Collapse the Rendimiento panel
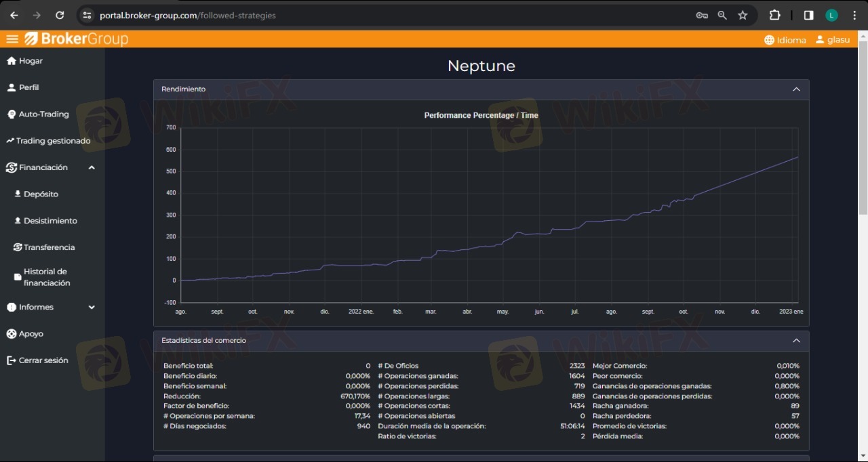The width and height of the screenshot is (868, 462). click(x=796, y=89)
